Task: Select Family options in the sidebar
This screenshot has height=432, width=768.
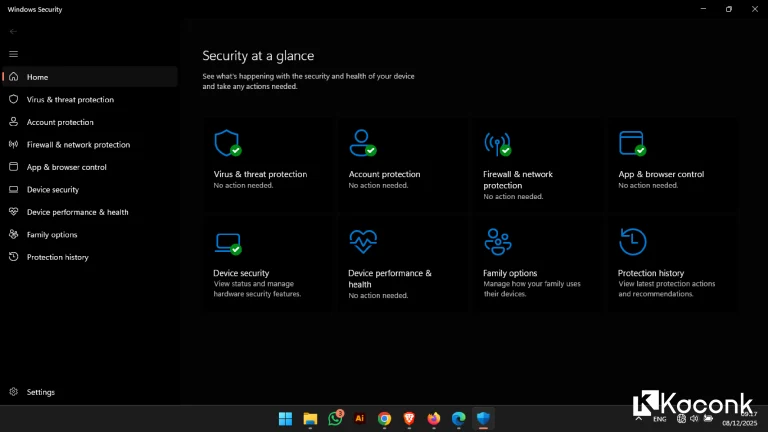Action: pyautogui.click(x=90, y=235)
